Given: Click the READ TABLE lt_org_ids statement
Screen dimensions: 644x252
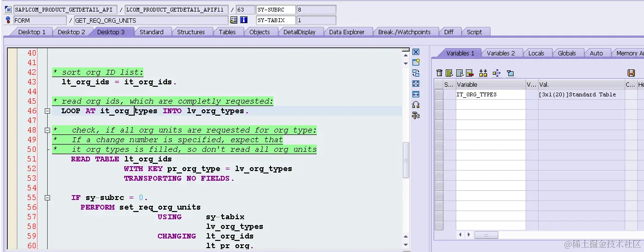Looking at the screenshot, I should (x=121, y=159).
